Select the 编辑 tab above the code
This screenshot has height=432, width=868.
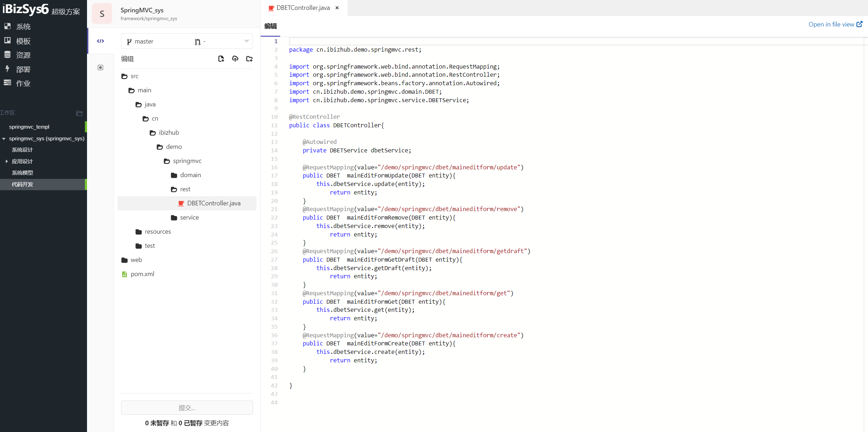(x=271, y=26)
